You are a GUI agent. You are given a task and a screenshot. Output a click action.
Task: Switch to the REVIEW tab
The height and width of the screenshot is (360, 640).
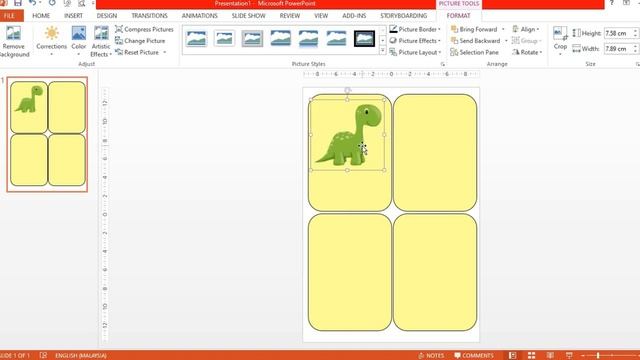pos(290,16)
